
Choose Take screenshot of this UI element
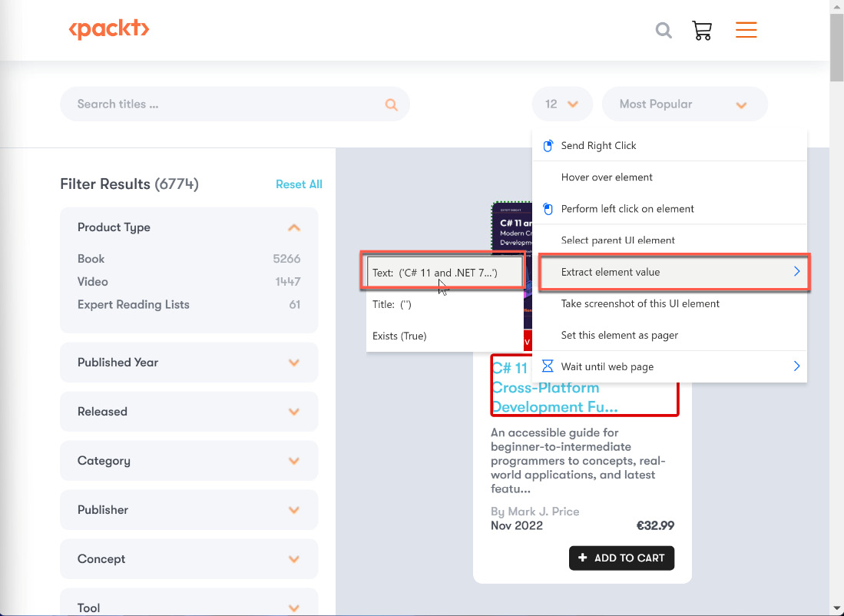click(670, 303)
